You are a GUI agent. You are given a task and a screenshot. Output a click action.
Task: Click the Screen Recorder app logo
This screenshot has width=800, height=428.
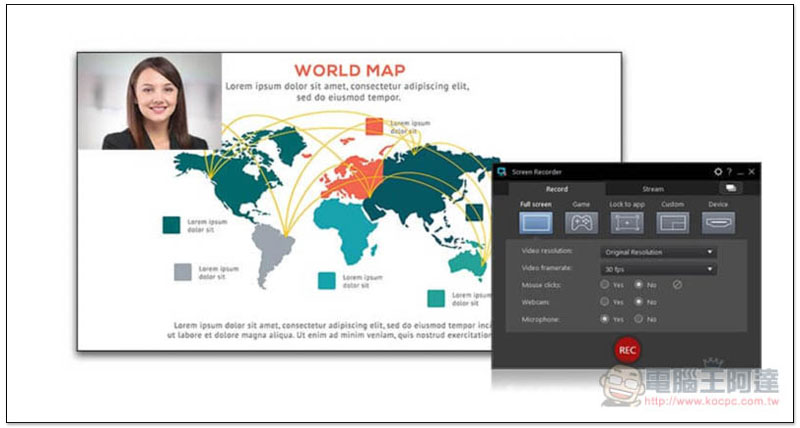tap(502, 172)
